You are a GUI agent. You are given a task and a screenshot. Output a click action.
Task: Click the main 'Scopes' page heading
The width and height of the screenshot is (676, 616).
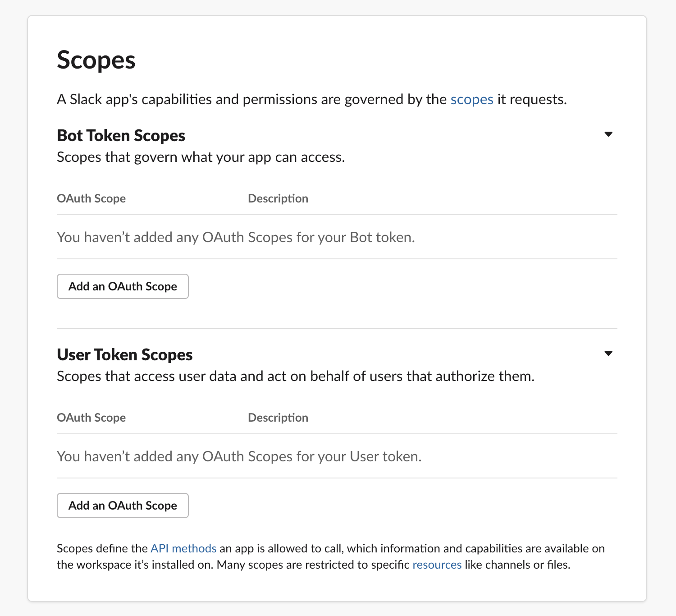(x=96, y=60)
